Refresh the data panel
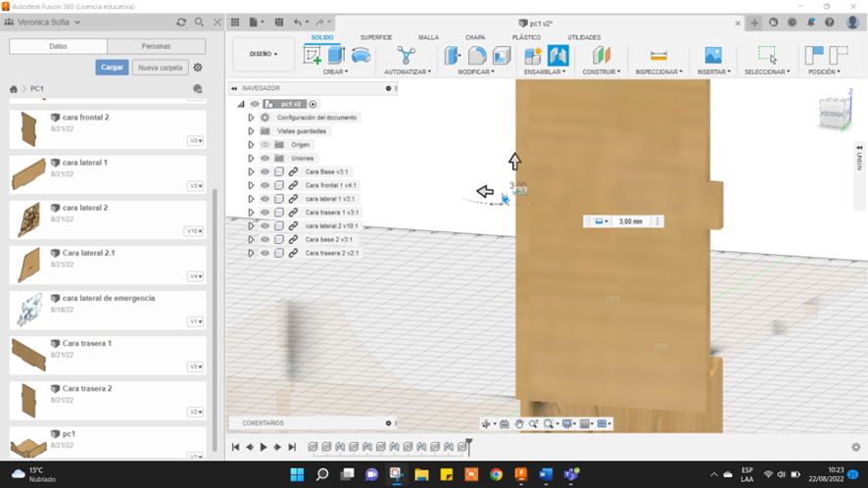Image resolution: width=868 pixels, height=488 pixels. [181, 23]
